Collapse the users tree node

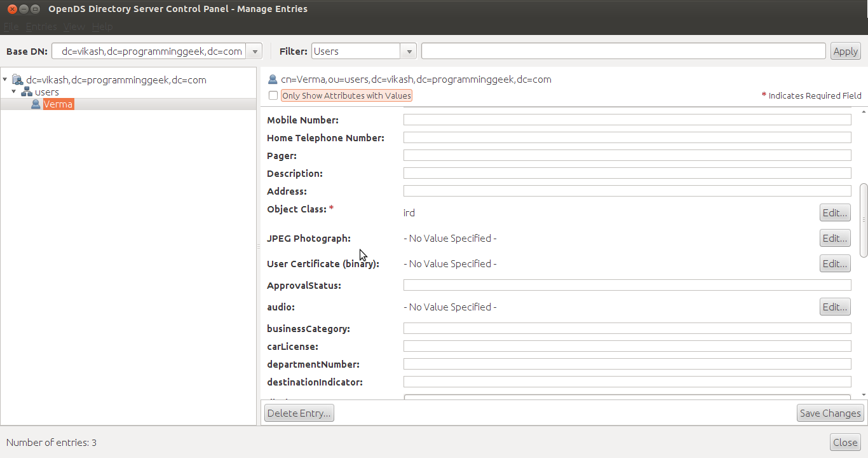point(14,92)
